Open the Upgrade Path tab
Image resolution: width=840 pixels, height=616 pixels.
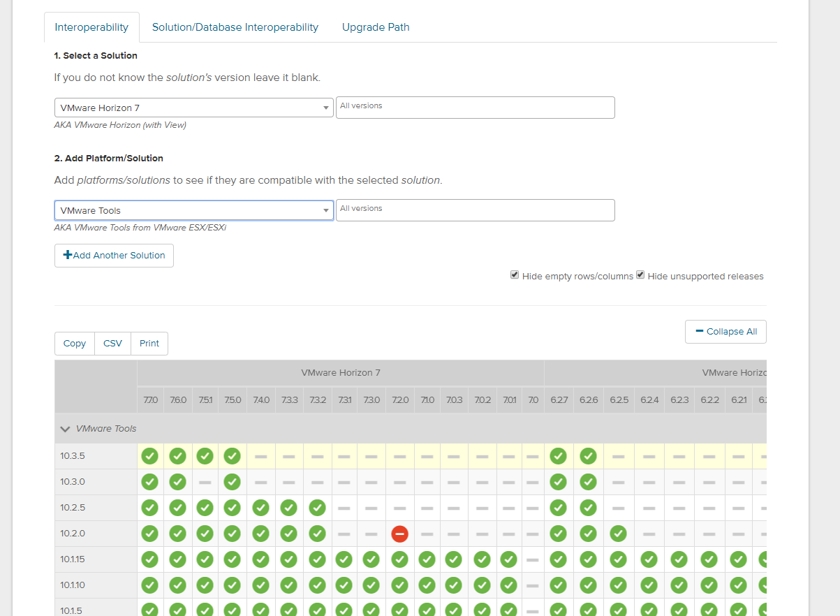(376, 27)
